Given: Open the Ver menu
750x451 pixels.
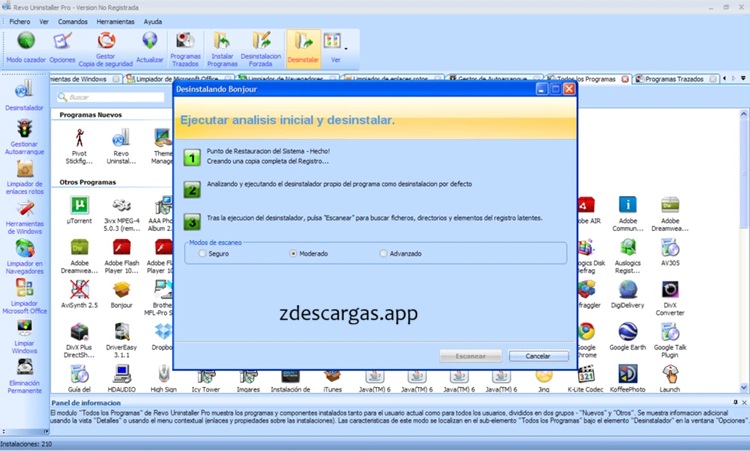Looking at the screenshot, I should pos(44,22).
